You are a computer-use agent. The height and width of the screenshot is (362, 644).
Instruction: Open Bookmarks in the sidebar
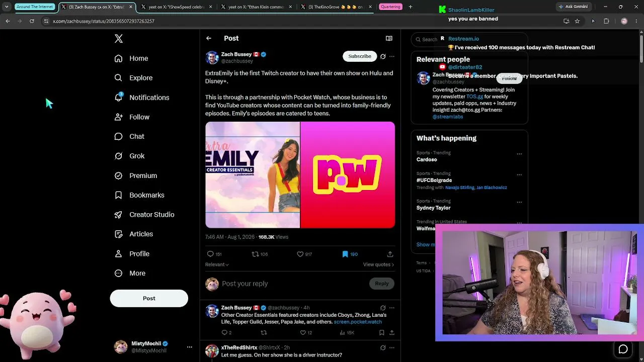tap(139, 195)
